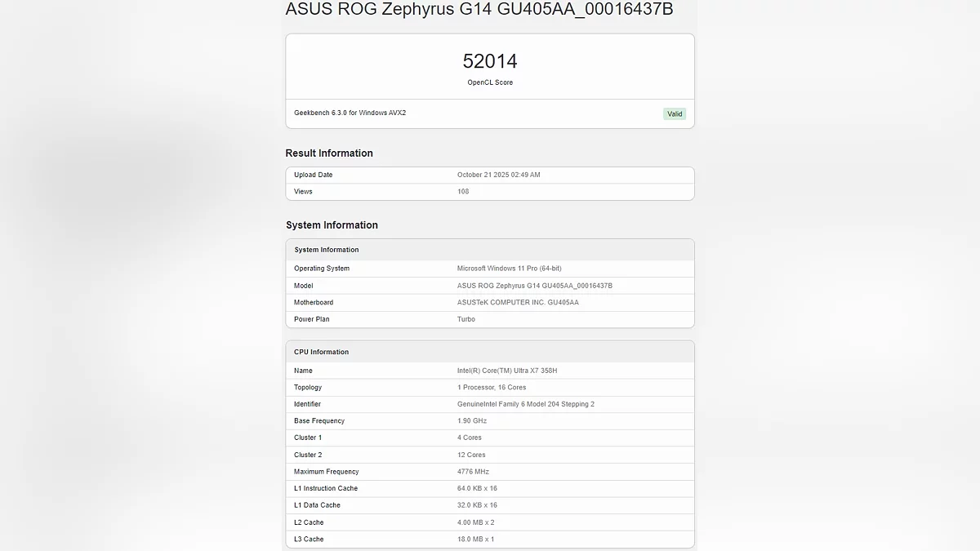Click the Microsoft Windows 11 Pro operating system value
This screenshot has height=551, width=980.
pos(509,269)
